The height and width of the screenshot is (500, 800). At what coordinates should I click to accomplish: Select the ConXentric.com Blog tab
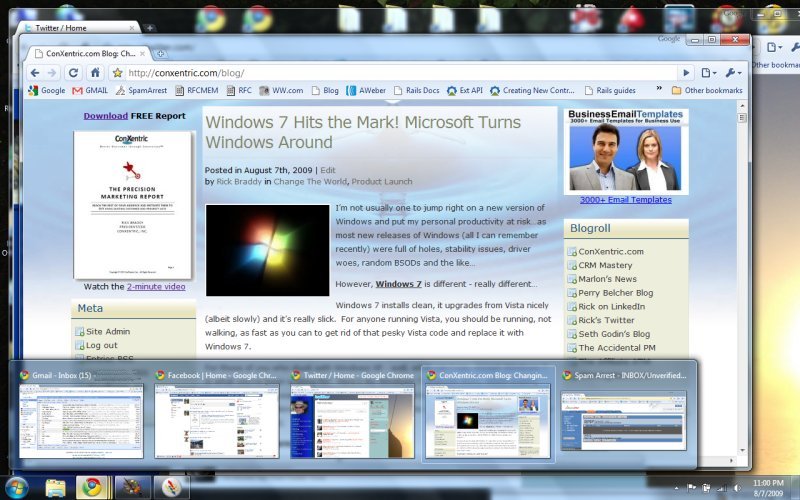pos(90,54)
